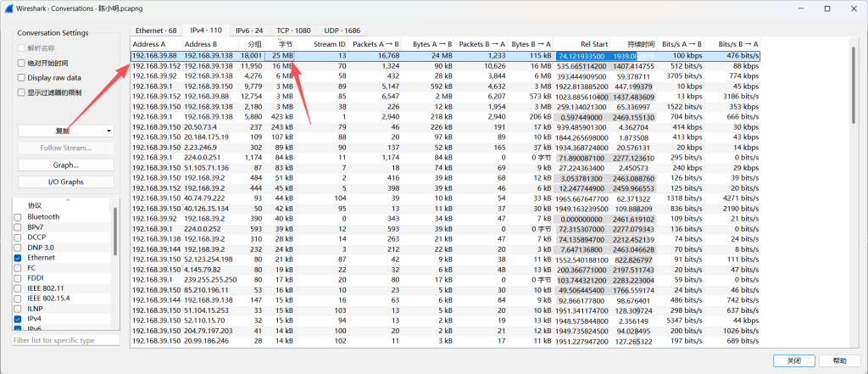Click the grayed Follow Stream... button
This screenshot has width=868, height=374.
point(66,148)
